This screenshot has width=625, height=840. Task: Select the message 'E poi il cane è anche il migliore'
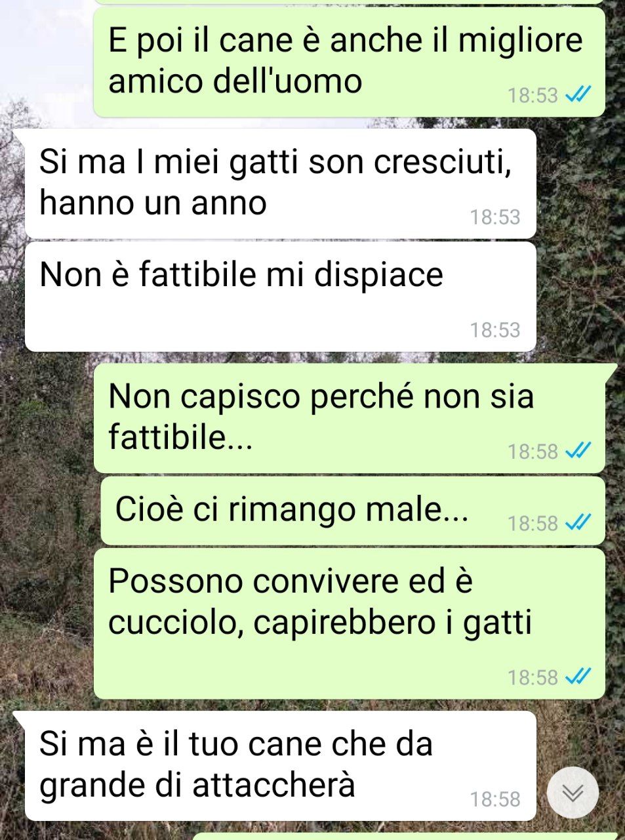click(x=349, y=62)
